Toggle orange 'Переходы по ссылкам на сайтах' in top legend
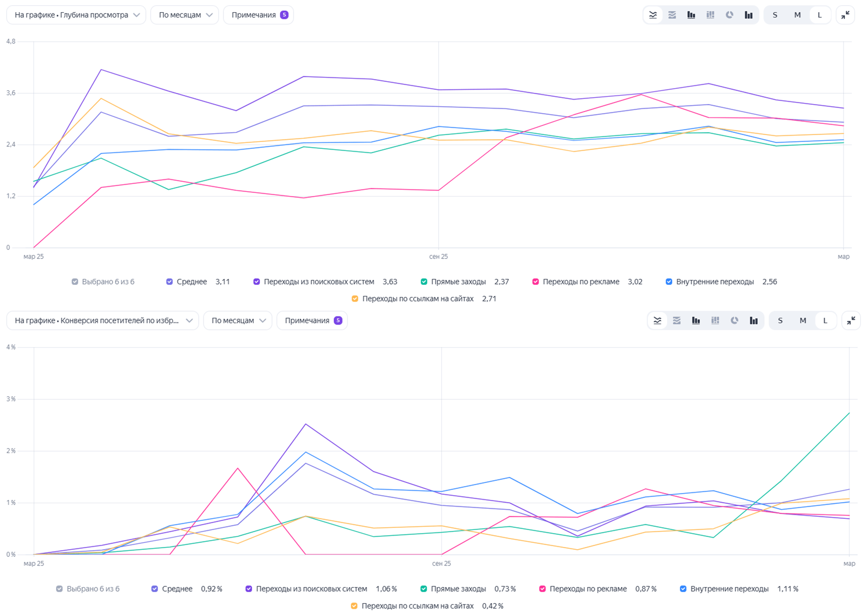Screen dimensions: 864x616 pos(355,299)
